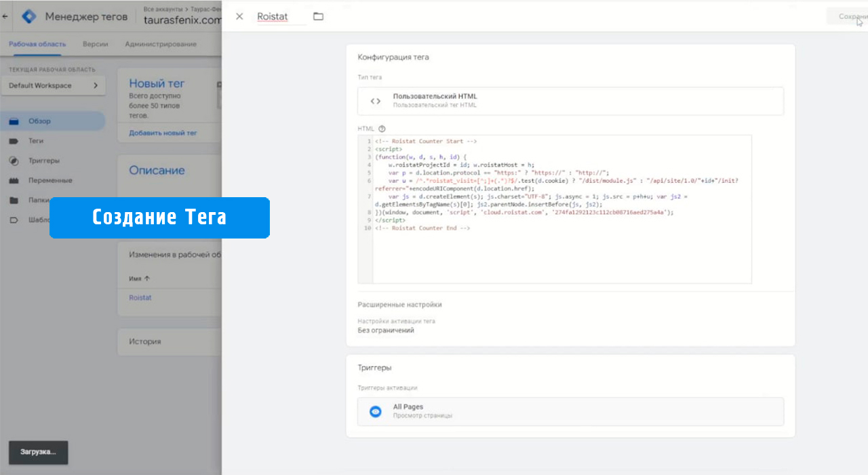Click the Tag Manager logo icon
This screenshot has width=868, height=475.
coord(29,16)
